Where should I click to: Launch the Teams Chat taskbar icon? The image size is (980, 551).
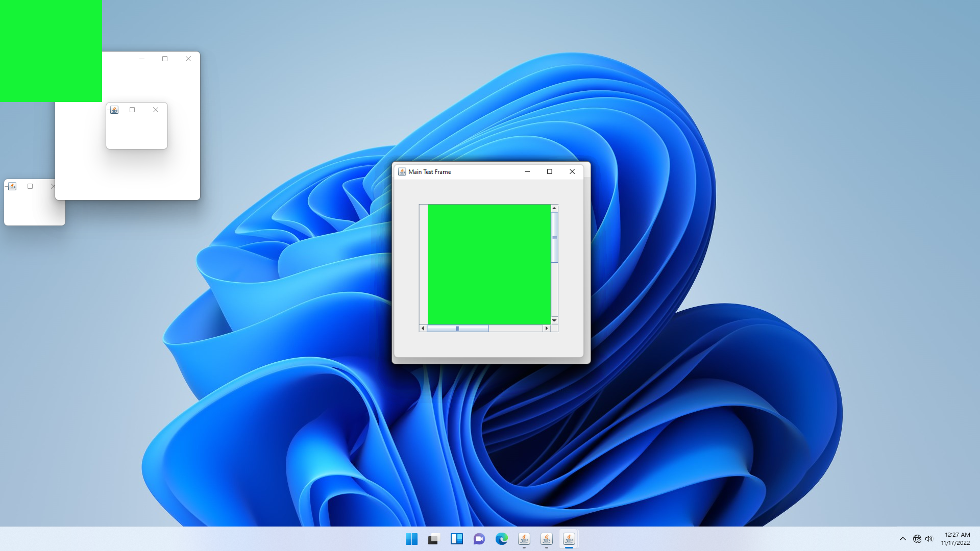(x=479, y=539)
